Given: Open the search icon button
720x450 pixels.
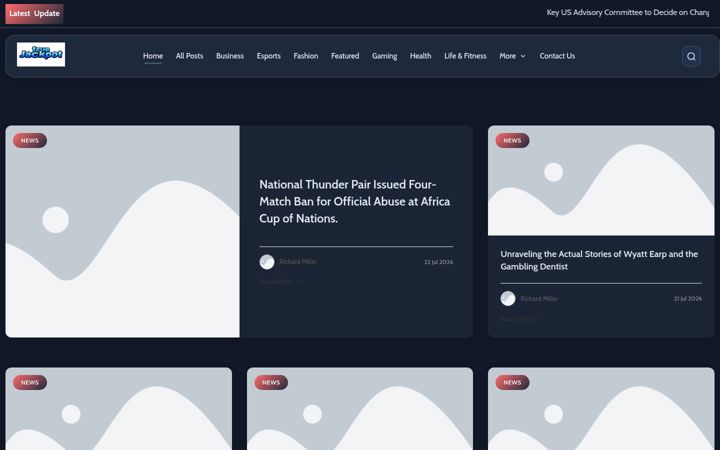Looking at the screenshot, I should 691,56.
